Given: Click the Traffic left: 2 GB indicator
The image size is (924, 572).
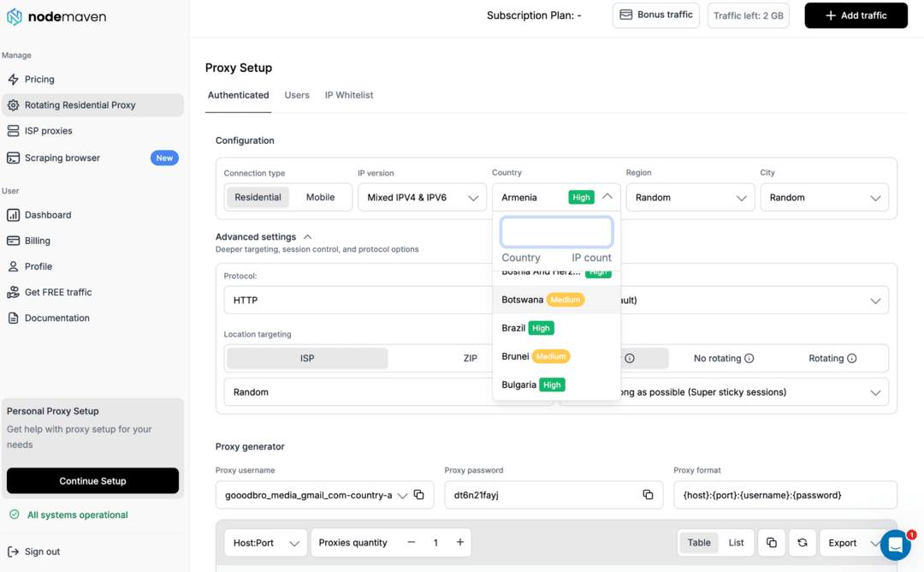Looking at the screenshot, I should tap(749, 15).
